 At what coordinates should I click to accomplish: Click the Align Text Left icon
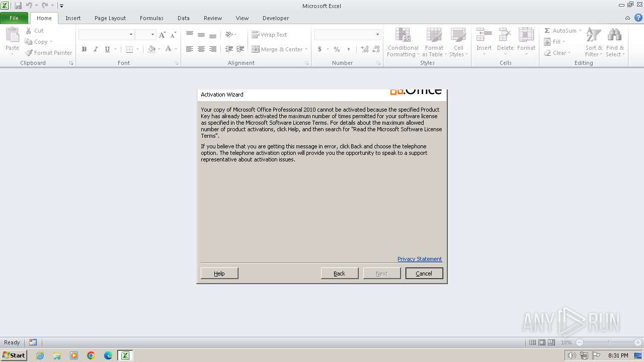[190, 49]
